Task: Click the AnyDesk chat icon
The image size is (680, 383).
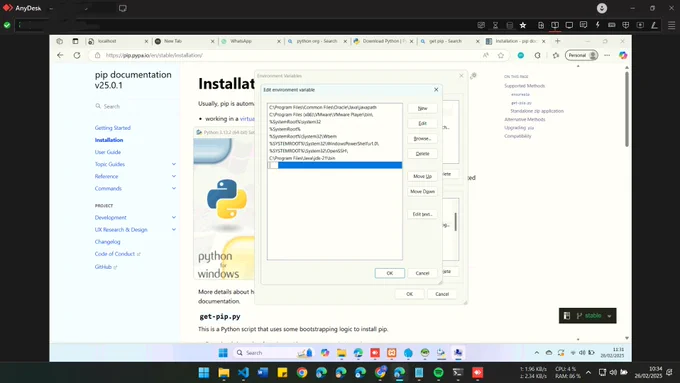Action: coord(583,25)
